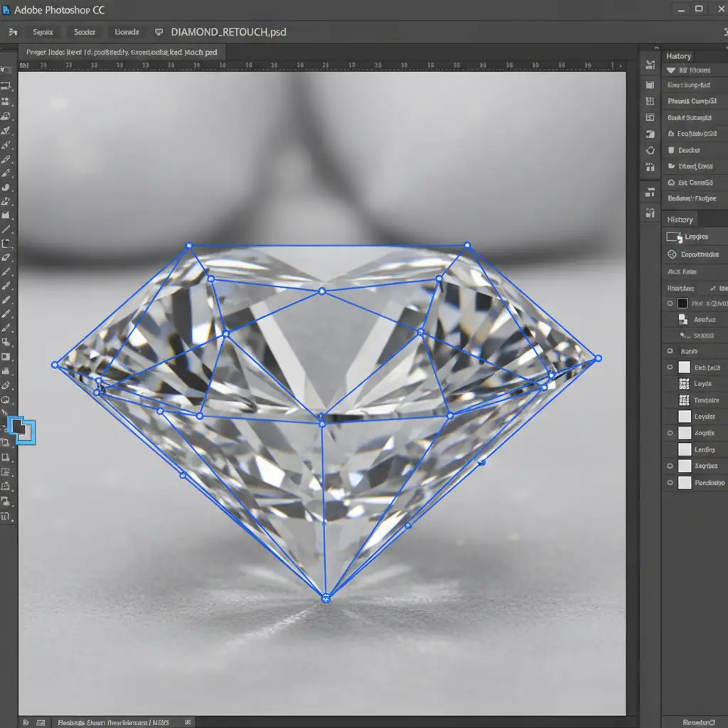Click the Liowads button in options bar
The height and width of the screenshot is (728, 728).
click(126, 32)
